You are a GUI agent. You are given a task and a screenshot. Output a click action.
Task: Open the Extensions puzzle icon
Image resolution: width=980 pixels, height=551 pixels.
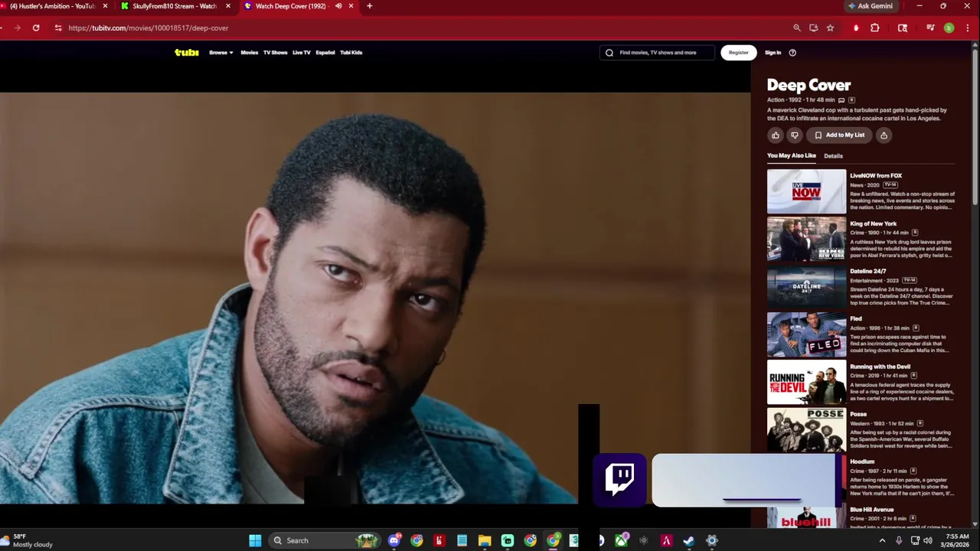(x=875, y=28)
